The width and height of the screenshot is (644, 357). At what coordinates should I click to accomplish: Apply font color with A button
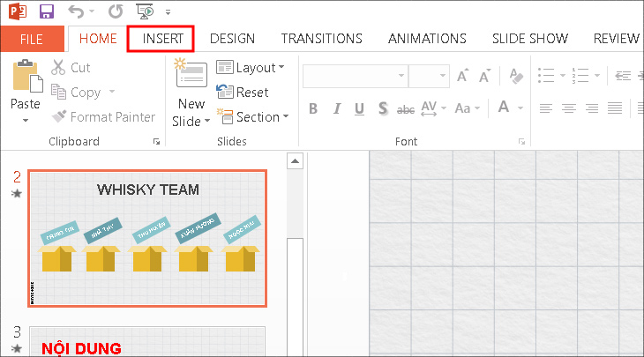click(x=503, y=108)
